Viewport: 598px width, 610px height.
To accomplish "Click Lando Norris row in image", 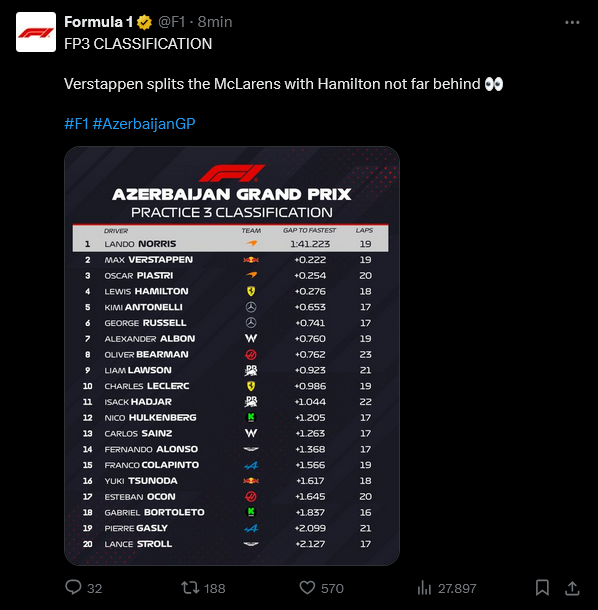I will (x=230, y=244).
